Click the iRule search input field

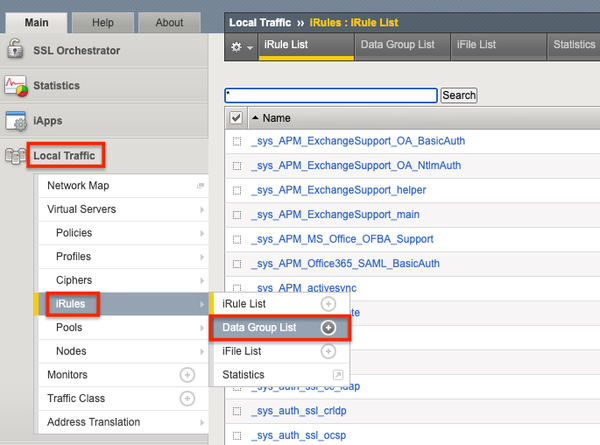[331, 95]
